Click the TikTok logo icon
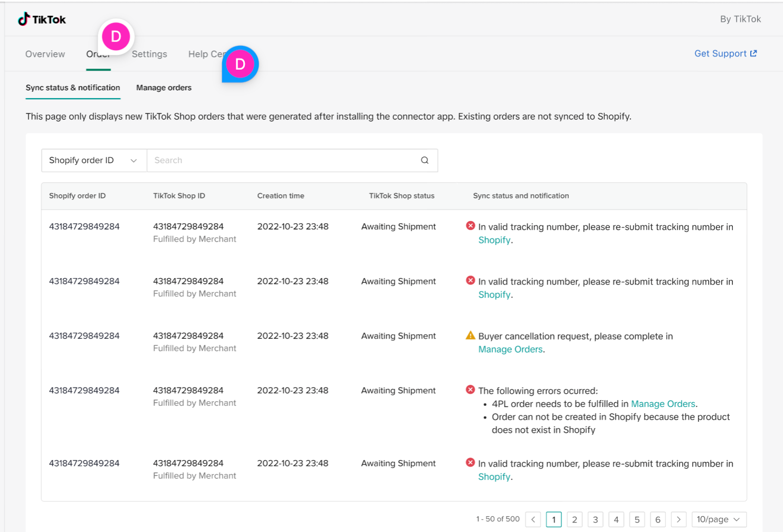The image size is (783, 532). tap(24, 20)
